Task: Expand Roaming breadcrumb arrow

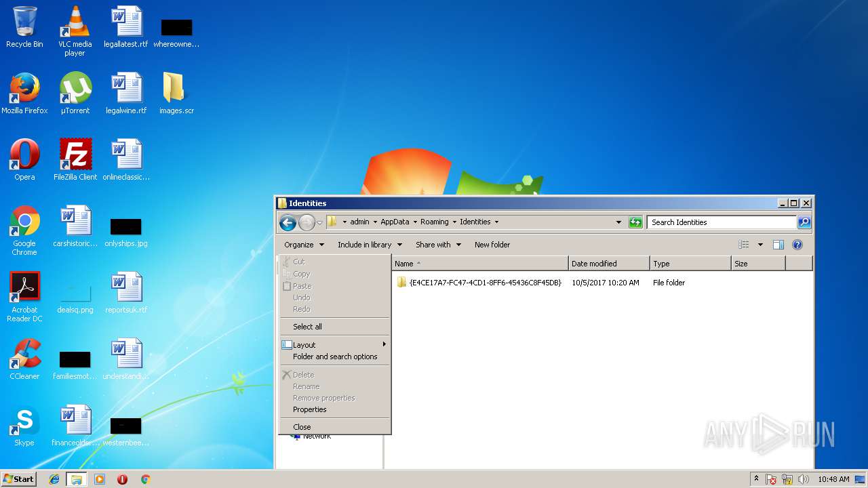Action: click(454, 222)
